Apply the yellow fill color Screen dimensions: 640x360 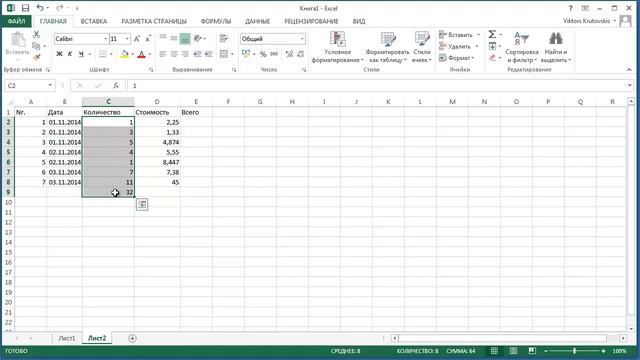124,54
